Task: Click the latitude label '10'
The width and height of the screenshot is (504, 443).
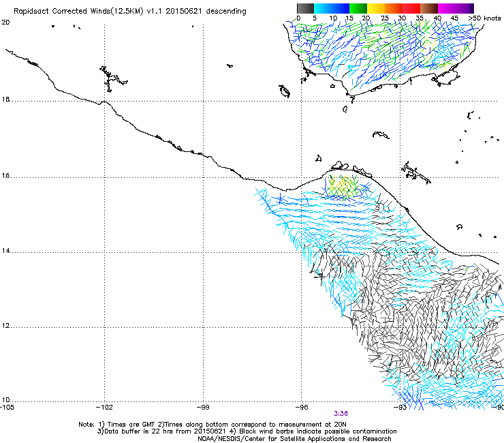Action: coord(5,400)
